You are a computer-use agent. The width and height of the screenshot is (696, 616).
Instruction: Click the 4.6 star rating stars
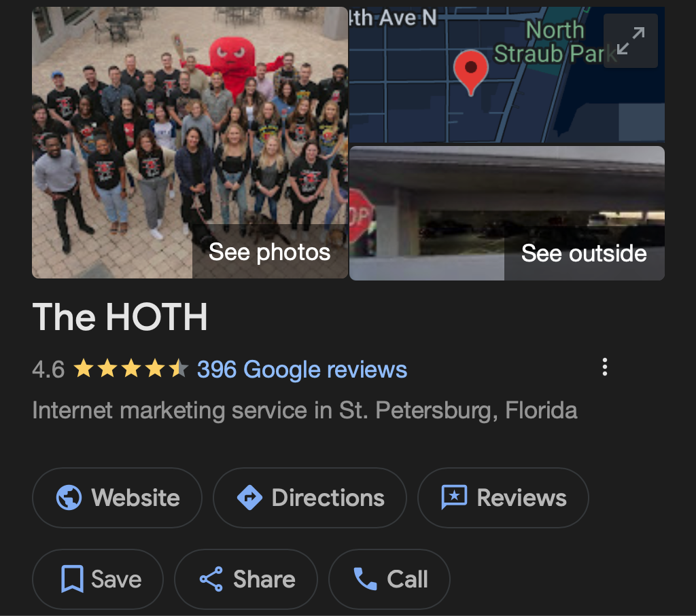pyautogui.click(x=131, y=368)
